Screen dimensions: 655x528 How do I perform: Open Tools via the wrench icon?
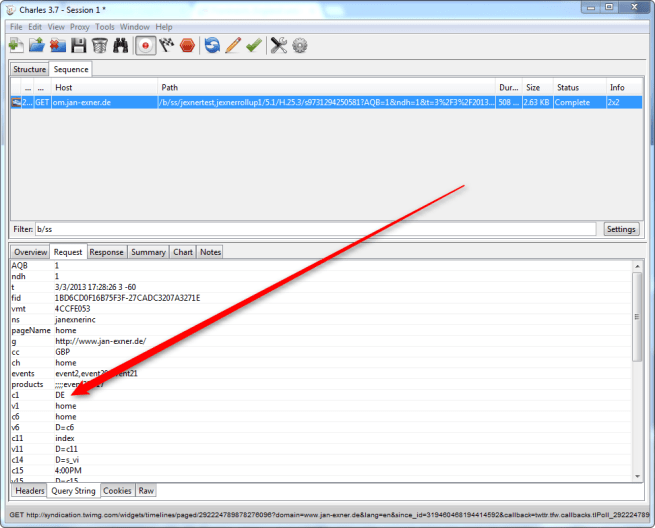pos(279,45)
